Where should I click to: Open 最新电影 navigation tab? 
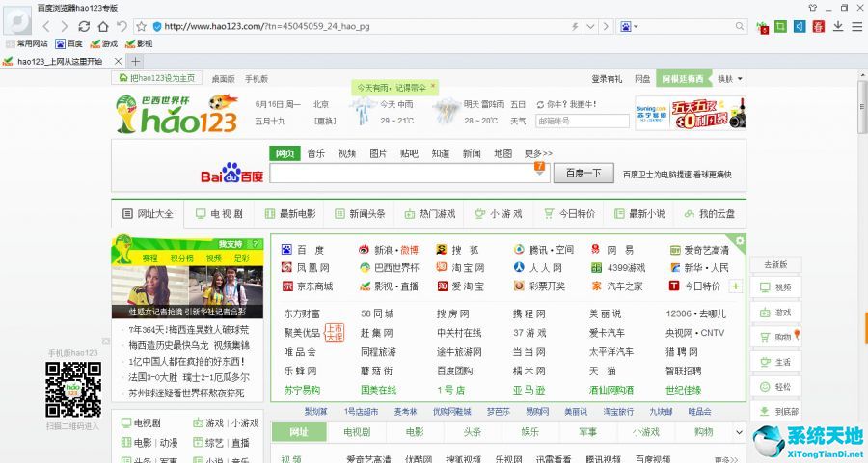click(x=290, y=214)
